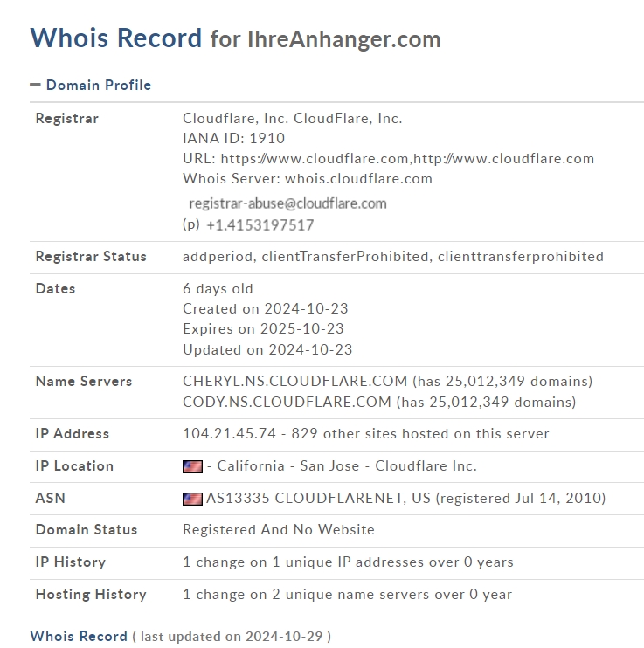Image resolution: width=644 pixels, height=648 pixels.
Task: Click the CODY.NS.CLOUDFLARE.COM name server
Action: click(379, 403)
